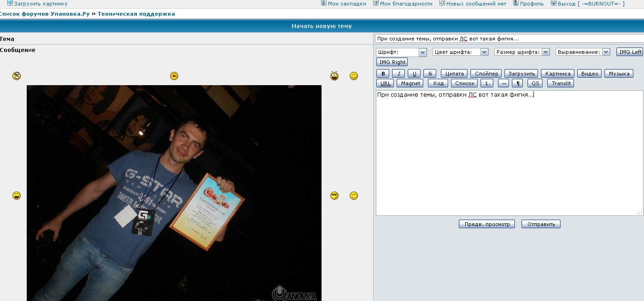Add a spoiler with the Спойлер button

[486, 73]
